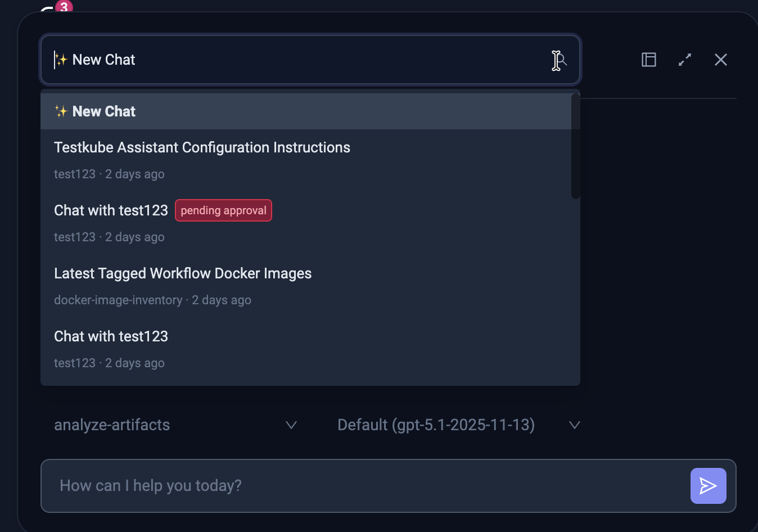
Task: Close the chat assistant with the X icon
Action: coord(721,60)
